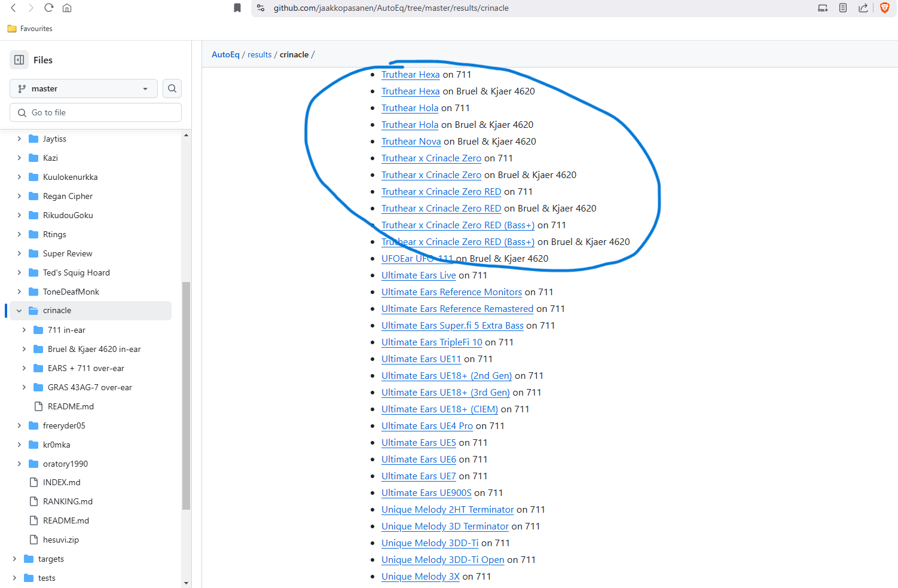This screenshot has height=588, width=898.
Task: Open EARS + 711 over-ear folder
Action: click(86, 368)
